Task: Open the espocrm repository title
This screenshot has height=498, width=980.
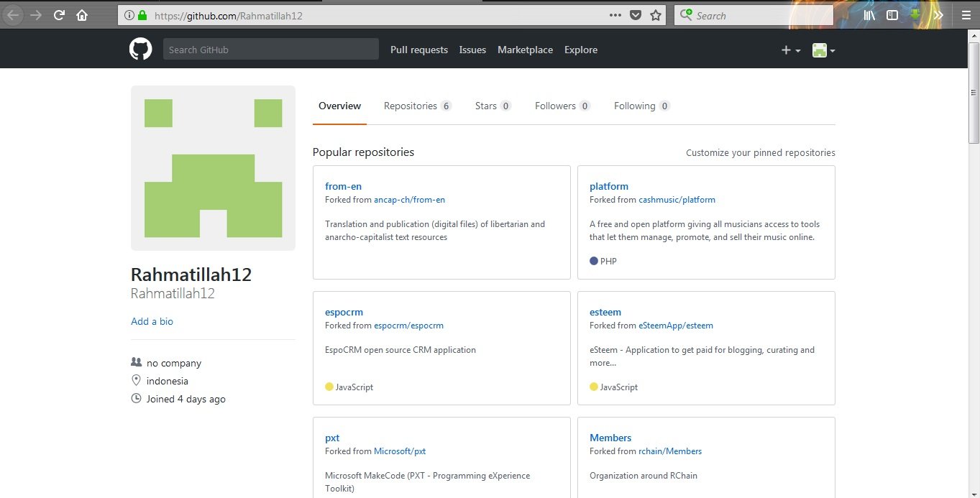Action: click(x=344, y=312)
